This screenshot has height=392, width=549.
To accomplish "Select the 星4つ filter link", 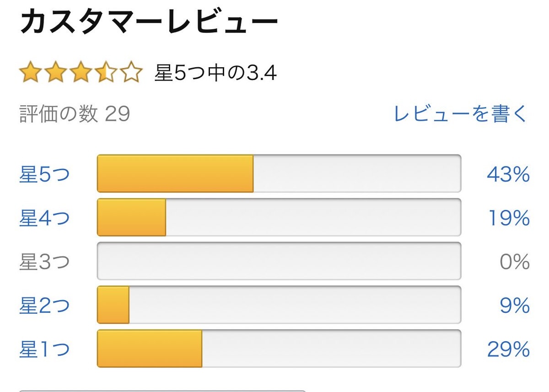I will tap(44, 218).
